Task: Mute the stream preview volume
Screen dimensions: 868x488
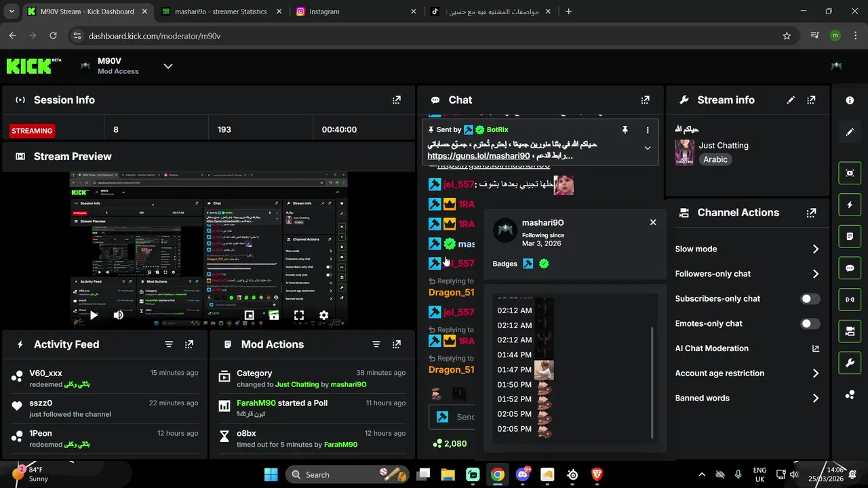Action: point(119,315)
